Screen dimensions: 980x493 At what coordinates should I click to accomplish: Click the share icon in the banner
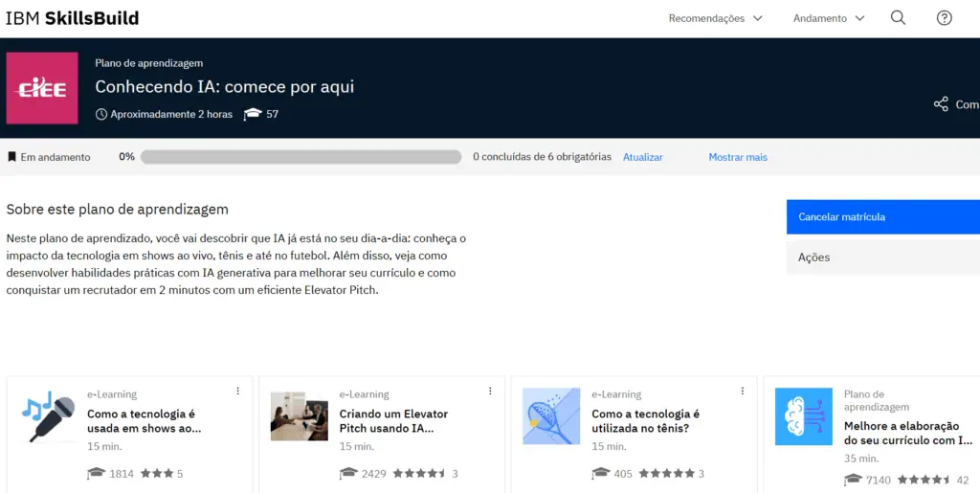pyautogui.click(x=941, y=104)
